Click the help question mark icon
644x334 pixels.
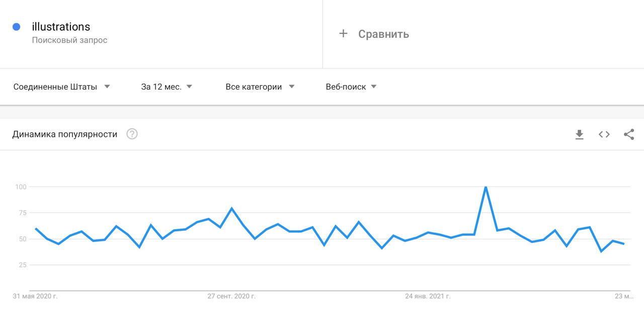point(132,134)
